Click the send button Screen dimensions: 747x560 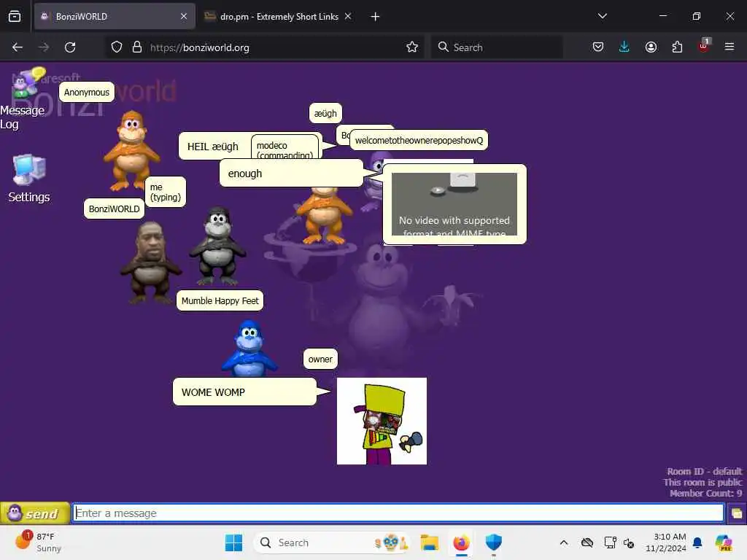(35, 513)
